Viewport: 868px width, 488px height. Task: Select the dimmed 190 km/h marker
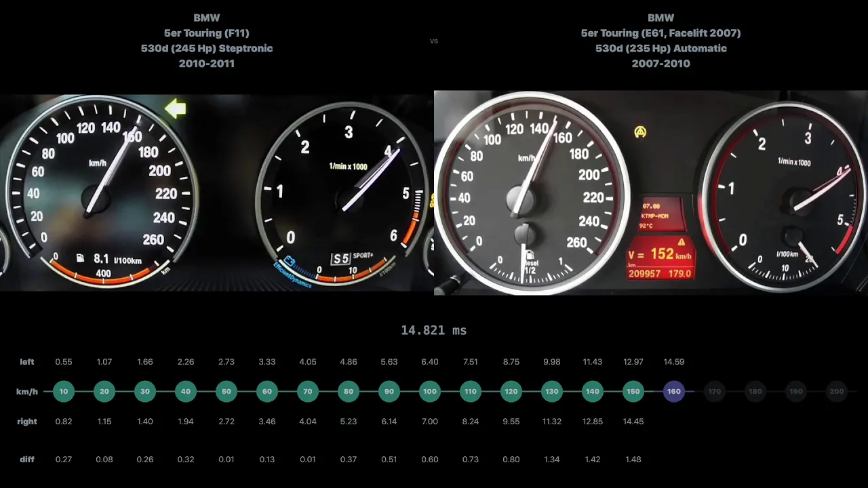[796, 392]
